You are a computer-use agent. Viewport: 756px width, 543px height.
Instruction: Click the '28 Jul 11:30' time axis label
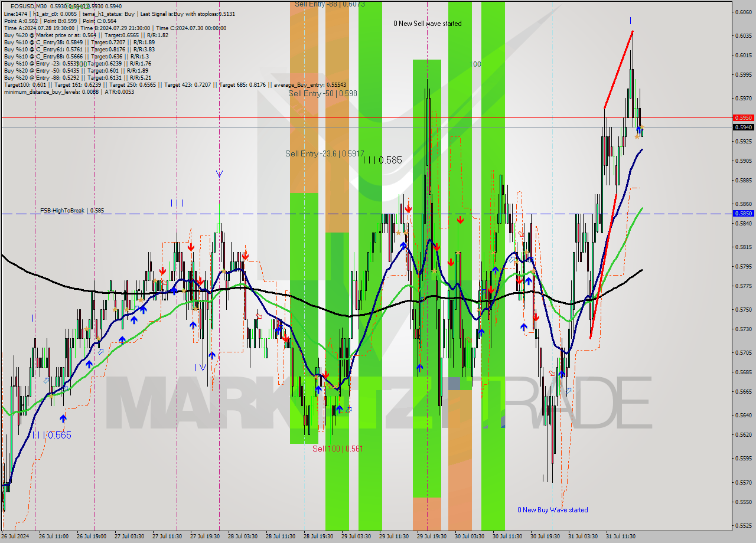tap(281, 537)
